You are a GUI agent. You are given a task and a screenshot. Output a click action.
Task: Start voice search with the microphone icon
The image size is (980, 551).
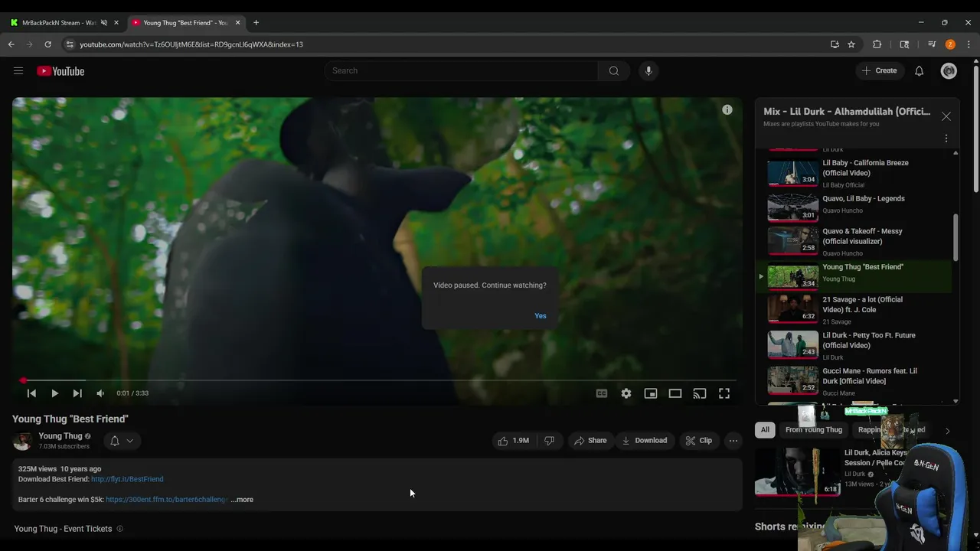pos(648,70)
